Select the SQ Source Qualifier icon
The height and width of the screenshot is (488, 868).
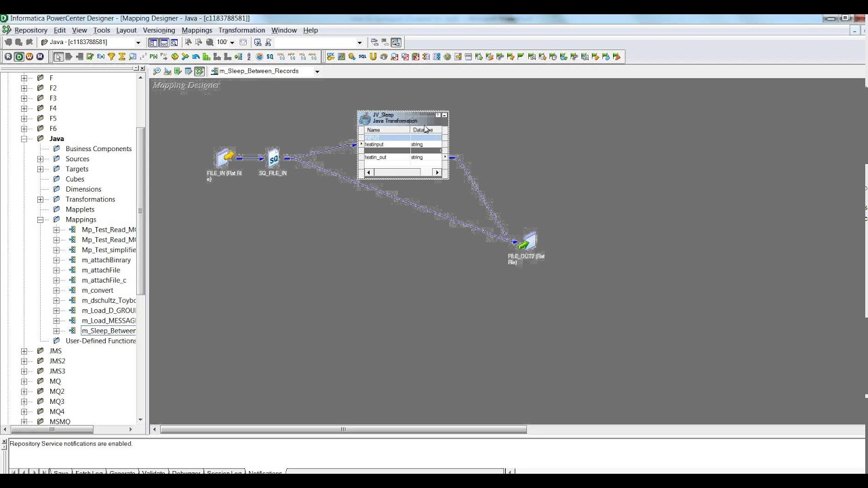pyautogui.click(x=270, y=57)
